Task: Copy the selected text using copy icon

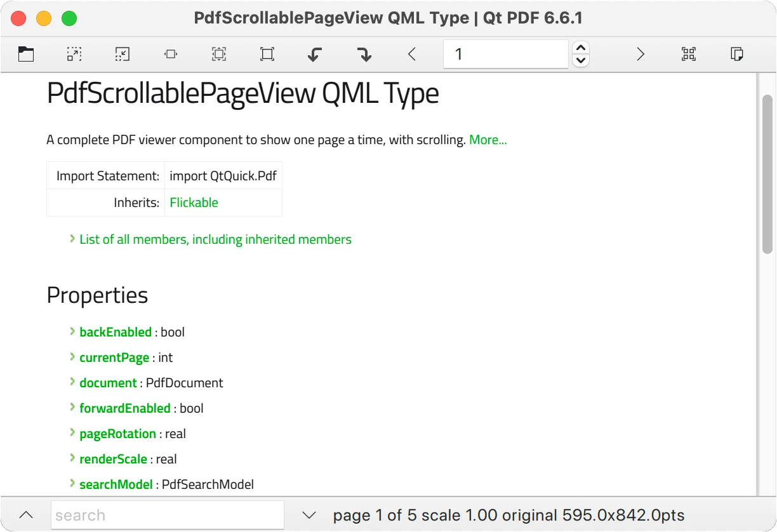Action: click(x=736, y=54)
